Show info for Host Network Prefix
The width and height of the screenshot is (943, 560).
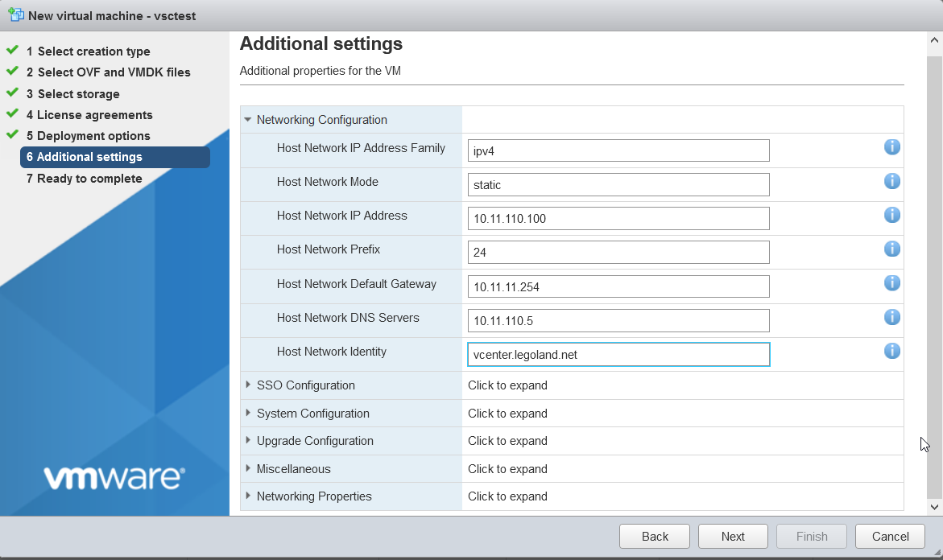tap(891, 249)
